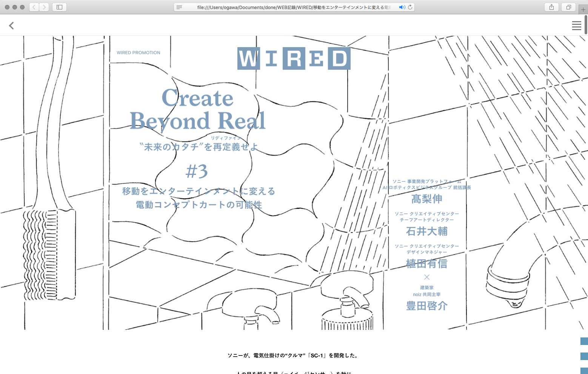Toggle the Safari sidebar button

59,7
